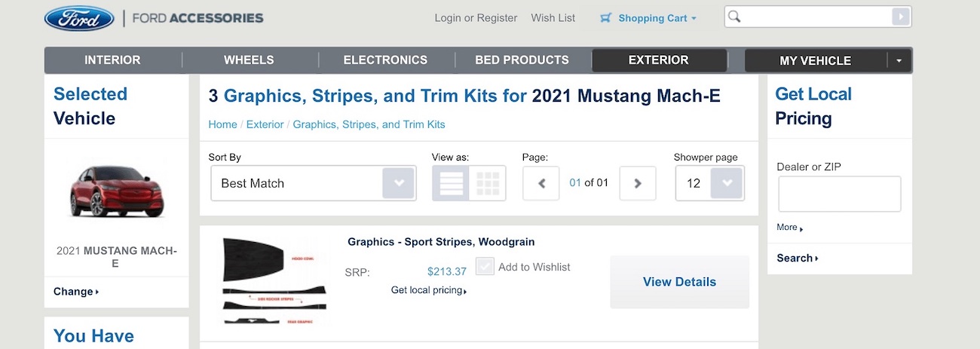The height and width of the screenshot is (349, 980).
Task: Click the shopping cart icon
Action: 606,18
